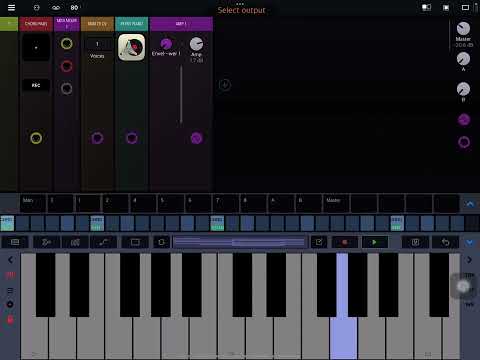Click the rectangle clip toolbar button
This screenshot has width=480, height=360.
point(135,242)
